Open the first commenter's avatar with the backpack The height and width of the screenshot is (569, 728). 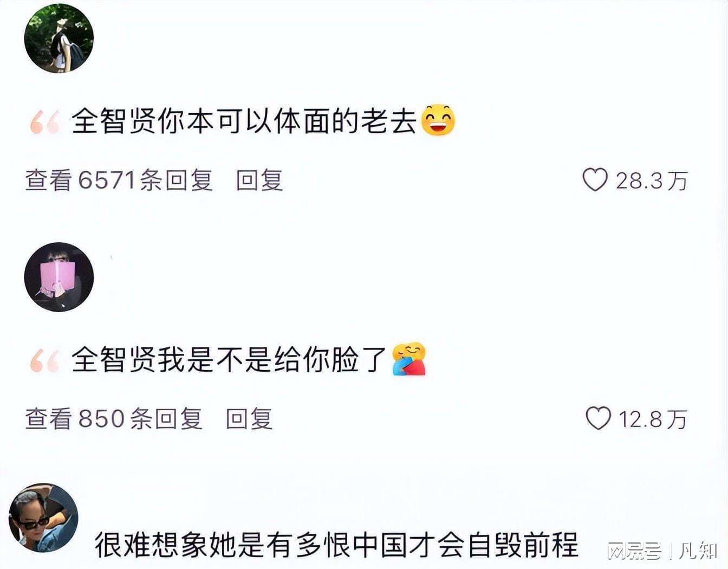pos(59,38)
